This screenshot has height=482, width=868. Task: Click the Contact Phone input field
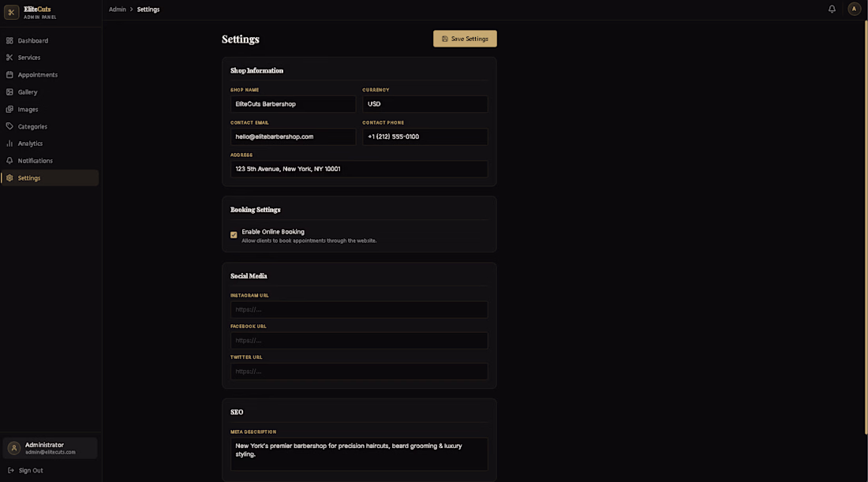425,136
